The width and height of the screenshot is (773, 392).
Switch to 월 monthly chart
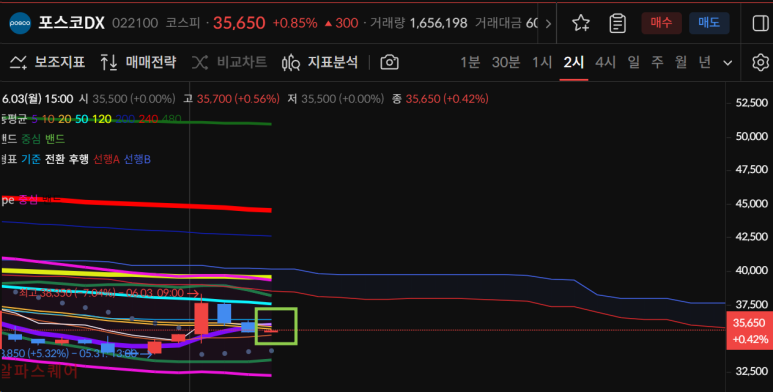point(681,63)
